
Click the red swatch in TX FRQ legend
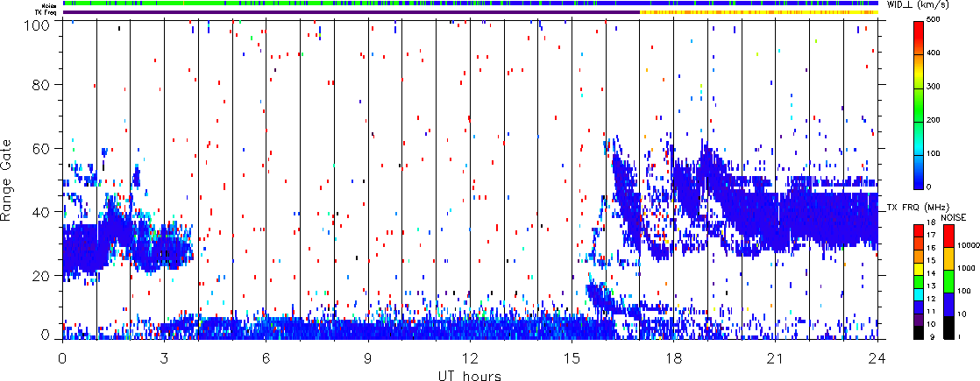point(918,230)
